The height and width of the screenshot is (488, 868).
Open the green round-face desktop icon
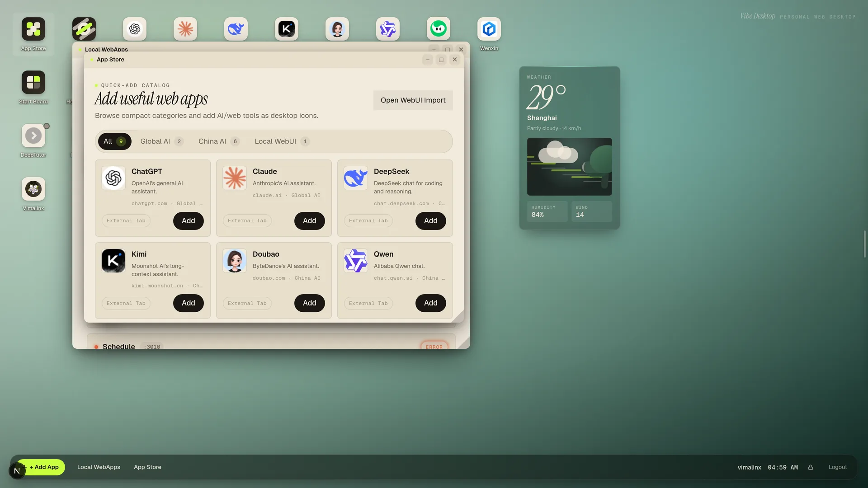439,29
